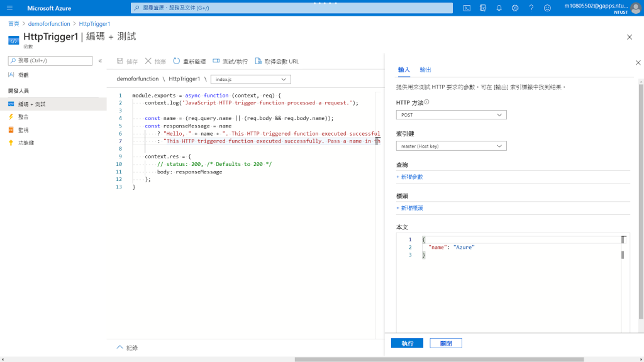644x362 pixels.
Task: Open the help question mark
Action: 531,8
